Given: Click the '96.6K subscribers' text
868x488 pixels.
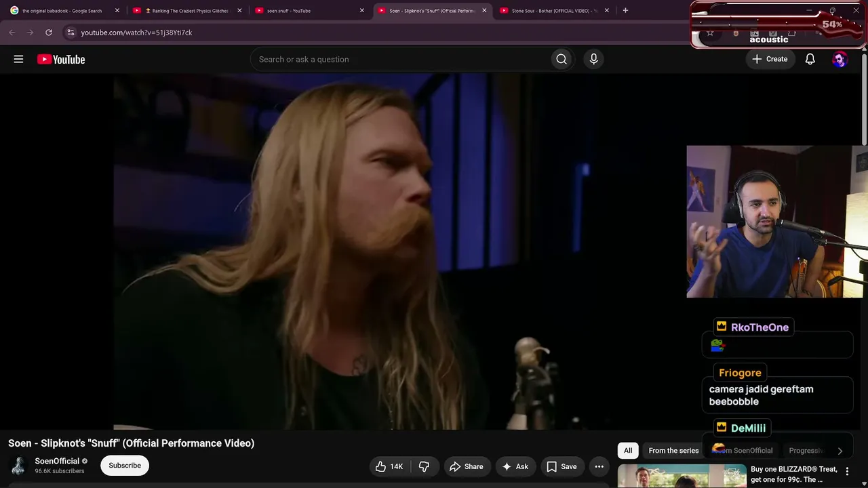Looking at the screenshot, I should pos(60,471).
